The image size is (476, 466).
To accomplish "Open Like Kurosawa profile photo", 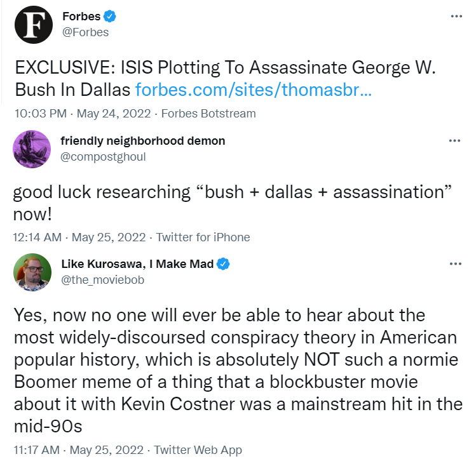I will (32, 272).
